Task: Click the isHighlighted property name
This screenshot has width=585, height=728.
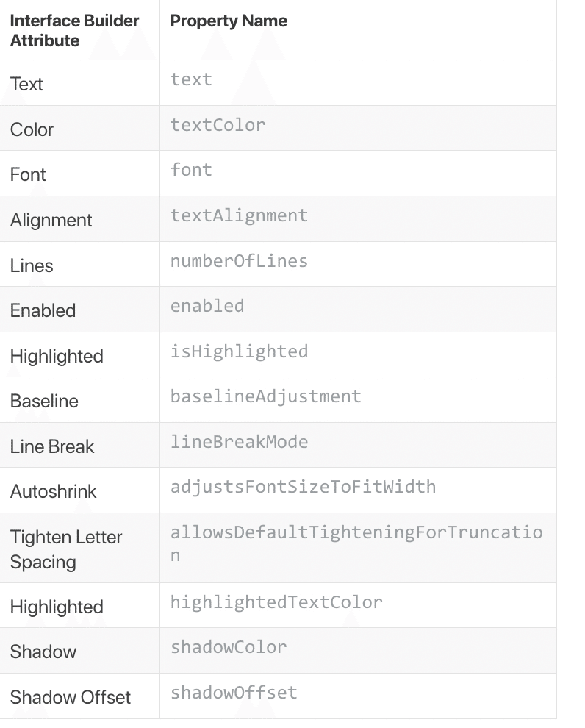Action: click(239, 351)
